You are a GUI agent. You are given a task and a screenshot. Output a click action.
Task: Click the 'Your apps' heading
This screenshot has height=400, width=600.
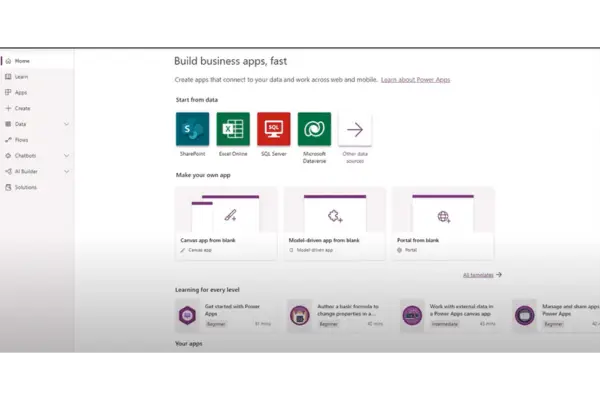tap(189, 344)
